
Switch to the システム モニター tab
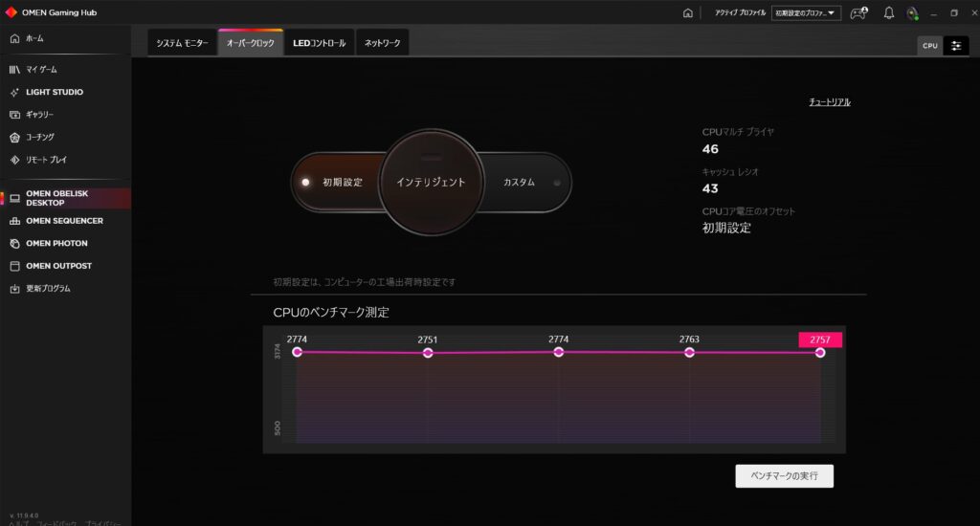pyautogui.click(x=182, y=43)
